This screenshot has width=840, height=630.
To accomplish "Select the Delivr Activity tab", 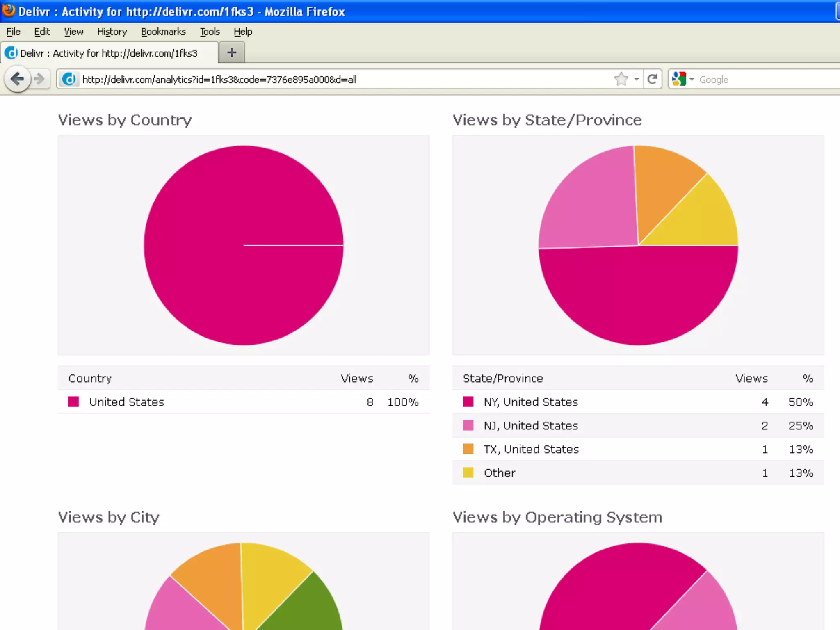I will 109,53.
